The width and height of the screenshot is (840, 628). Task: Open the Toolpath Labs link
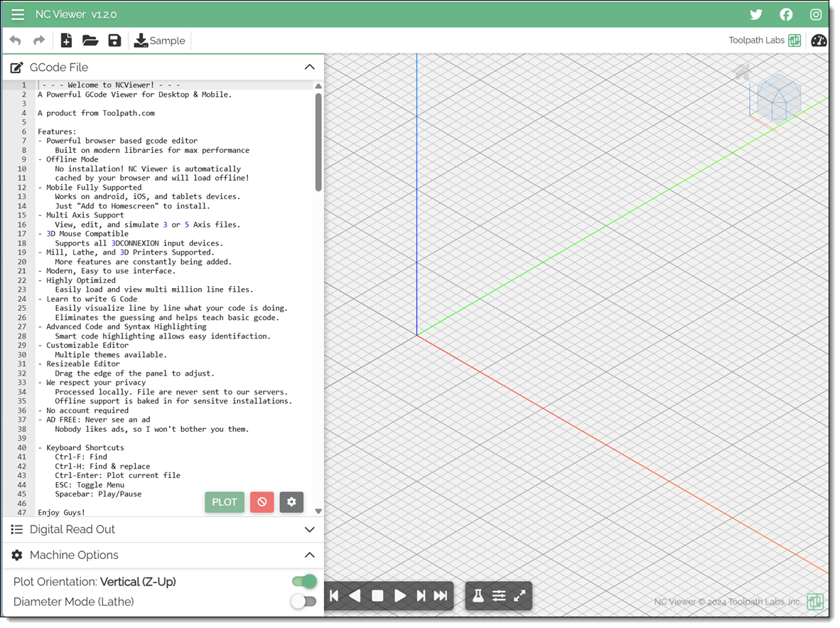(765, 41)
